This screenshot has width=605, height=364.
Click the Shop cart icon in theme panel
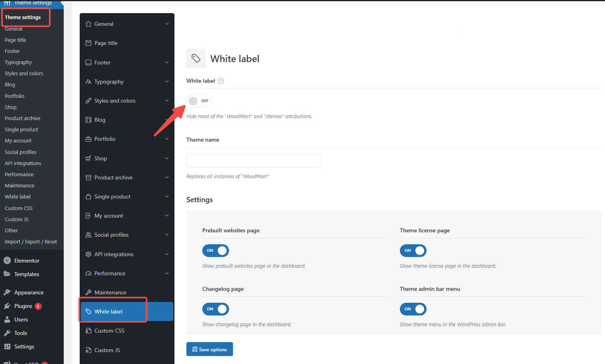[88, 158]
